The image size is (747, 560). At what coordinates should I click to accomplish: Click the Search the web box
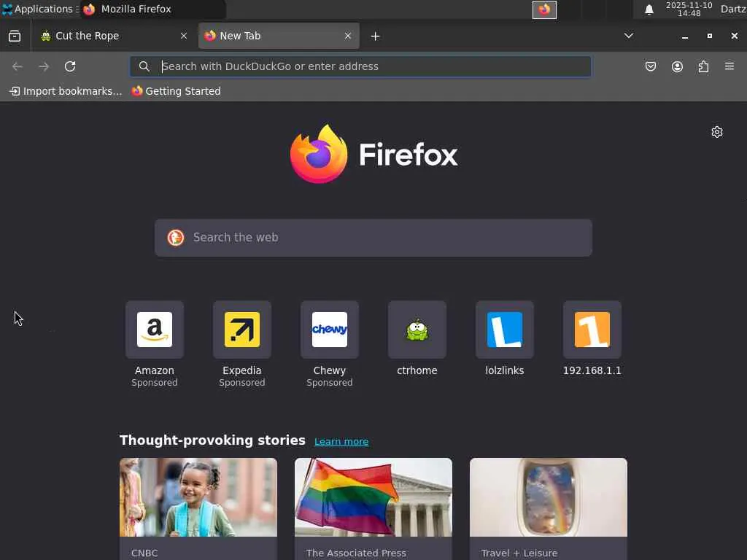point(373,238)
